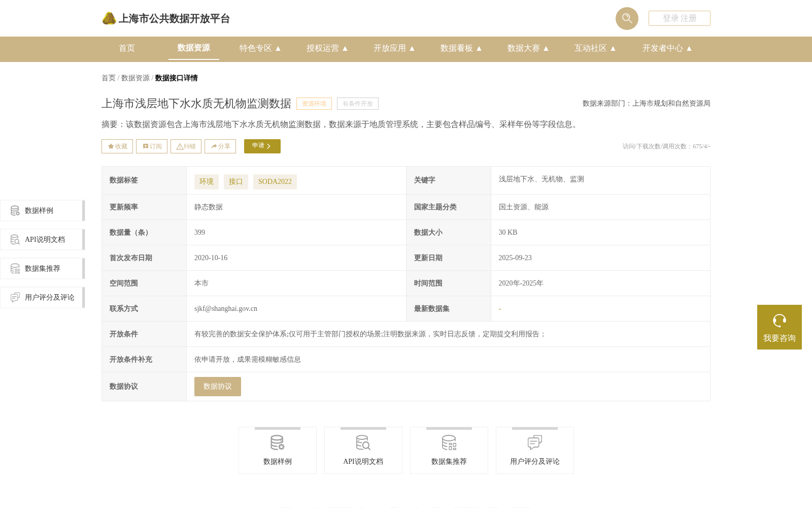Click the 有条件开放 badge
The image size is (812, 508).
[358, 104]
